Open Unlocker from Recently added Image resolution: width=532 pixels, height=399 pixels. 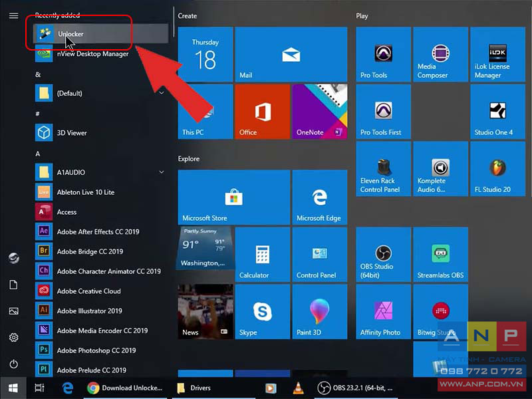[101, 34]
